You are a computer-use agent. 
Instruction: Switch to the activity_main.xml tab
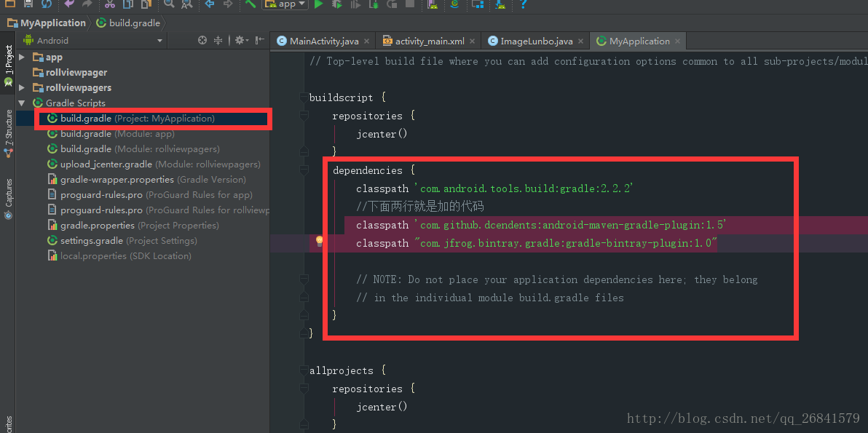click(430, 41)
